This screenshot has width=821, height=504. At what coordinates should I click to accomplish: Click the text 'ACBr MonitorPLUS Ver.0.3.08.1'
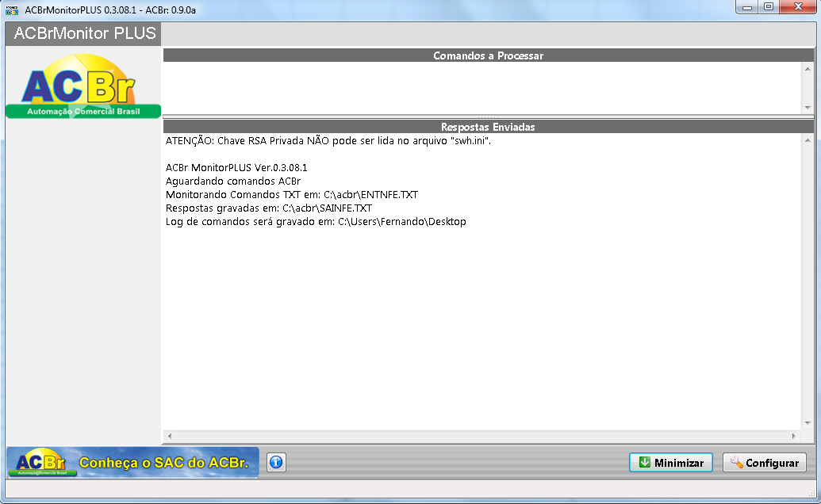(x=236, y=168)
